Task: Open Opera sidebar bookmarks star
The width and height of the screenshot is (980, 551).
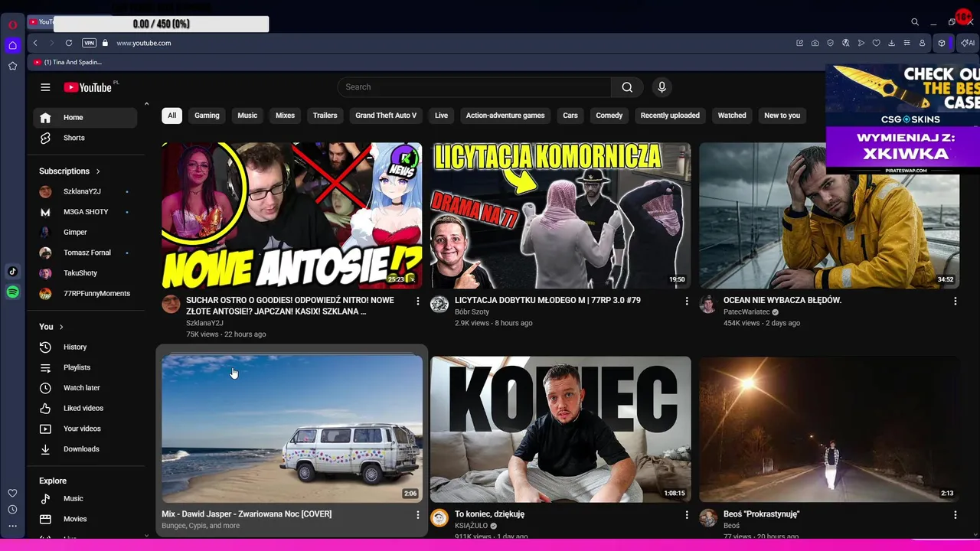Action: (12, 66)
